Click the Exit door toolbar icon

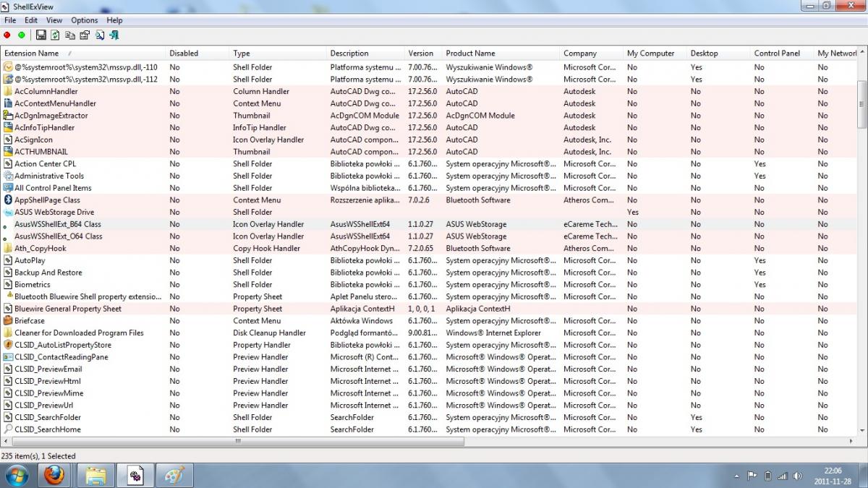click(x=114, y=35)
